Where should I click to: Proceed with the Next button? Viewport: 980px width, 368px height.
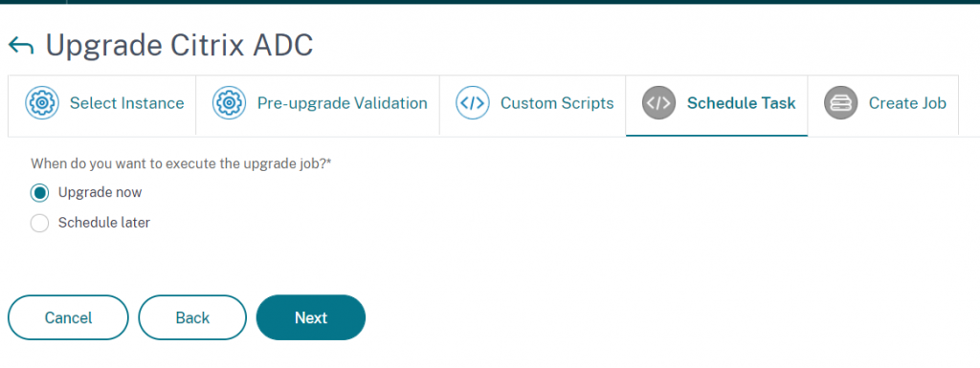[x=311, y=317]
